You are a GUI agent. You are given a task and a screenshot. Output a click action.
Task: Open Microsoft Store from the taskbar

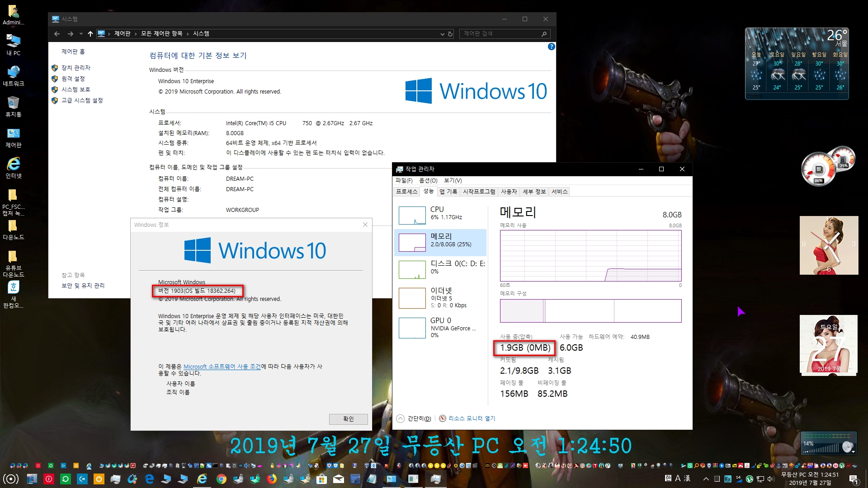(x=321, y=479)
